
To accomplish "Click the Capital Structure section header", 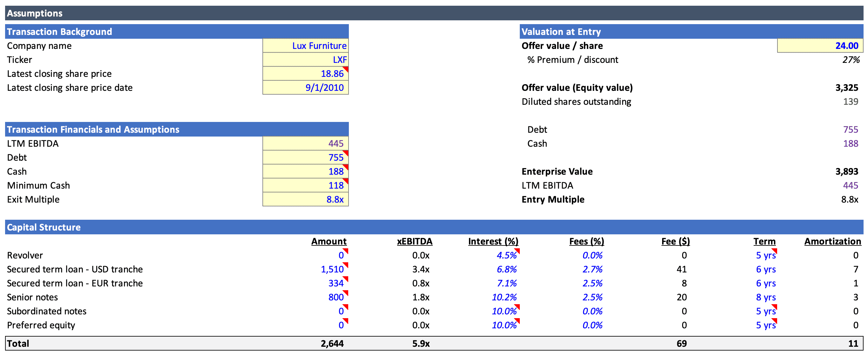I will pyautogui.click(x=44, y=227).
